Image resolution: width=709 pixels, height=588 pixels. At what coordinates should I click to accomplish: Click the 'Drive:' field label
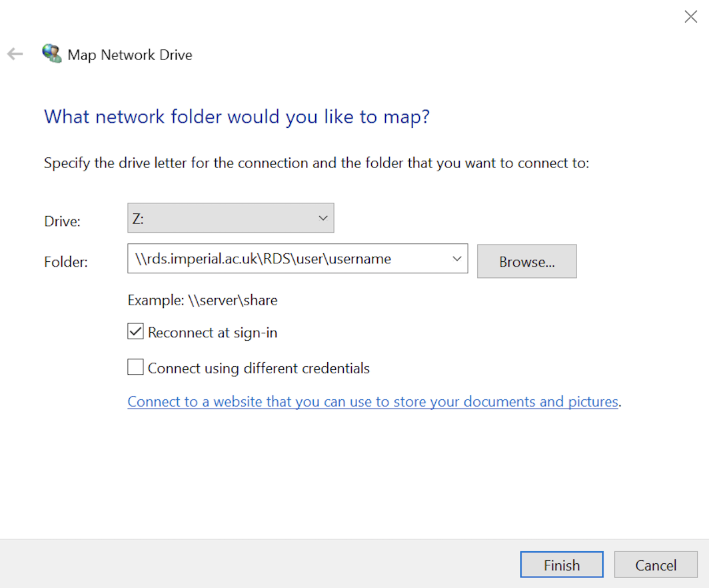tap(63, 221)
